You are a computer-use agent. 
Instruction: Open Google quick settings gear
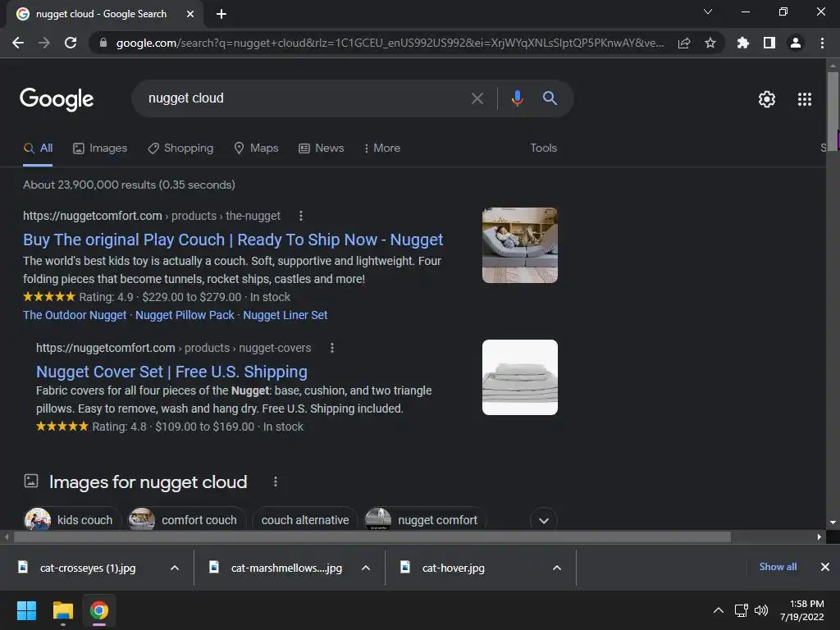767,99
